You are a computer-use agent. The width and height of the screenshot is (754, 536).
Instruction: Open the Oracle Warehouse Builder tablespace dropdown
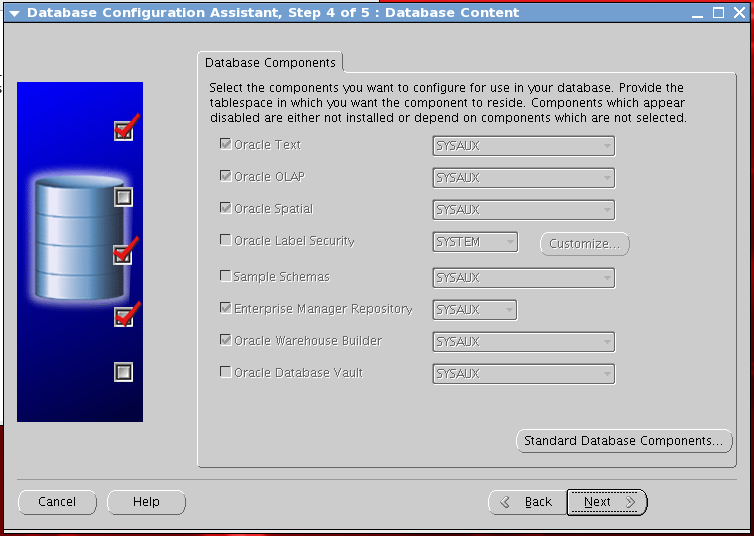pyautogui.click(x=524, y=342)
